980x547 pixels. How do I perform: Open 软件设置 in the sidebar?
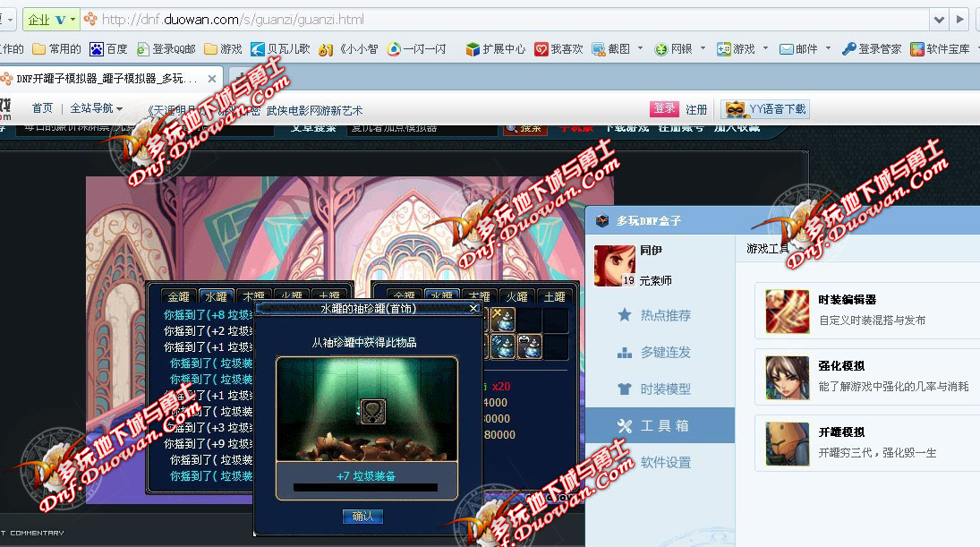(666, 463)
